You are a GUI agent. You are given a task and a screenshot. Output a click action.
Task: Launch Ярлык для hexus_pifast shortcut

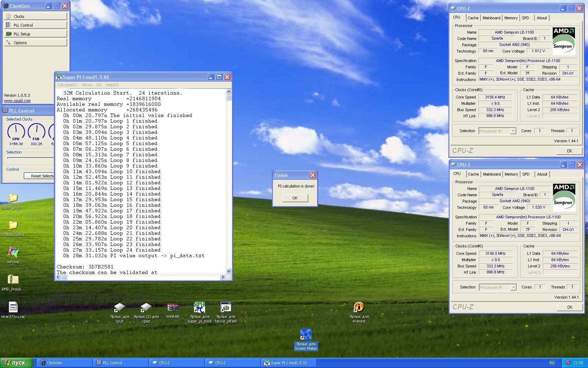coord(226,313)
